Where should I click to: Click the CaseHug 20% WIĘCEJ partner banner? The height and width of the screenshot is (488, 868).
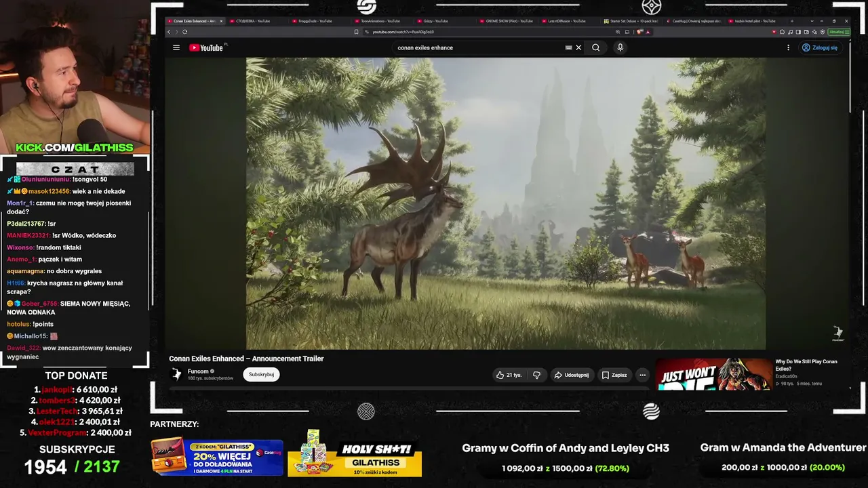216,455
